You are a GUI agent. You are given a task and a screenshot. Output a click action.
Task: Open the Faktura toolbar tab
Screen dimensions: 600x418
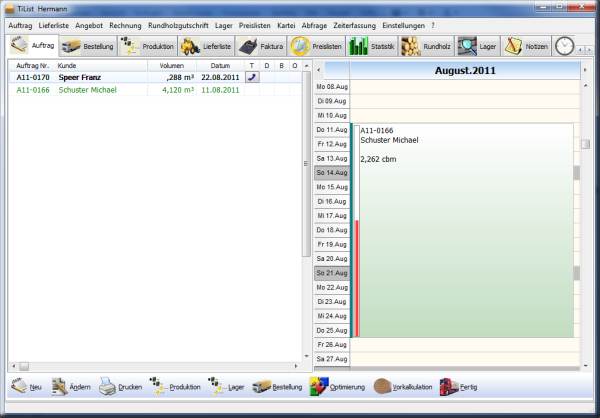coord(261,46)
